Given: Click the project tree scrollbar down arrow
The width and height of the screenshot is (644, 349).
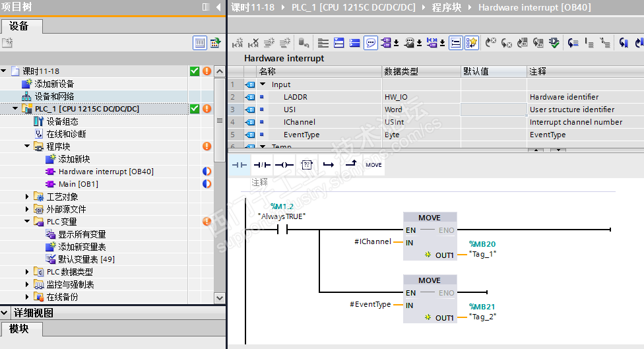Looking at the screenshot, I should (x=220, y=298).
